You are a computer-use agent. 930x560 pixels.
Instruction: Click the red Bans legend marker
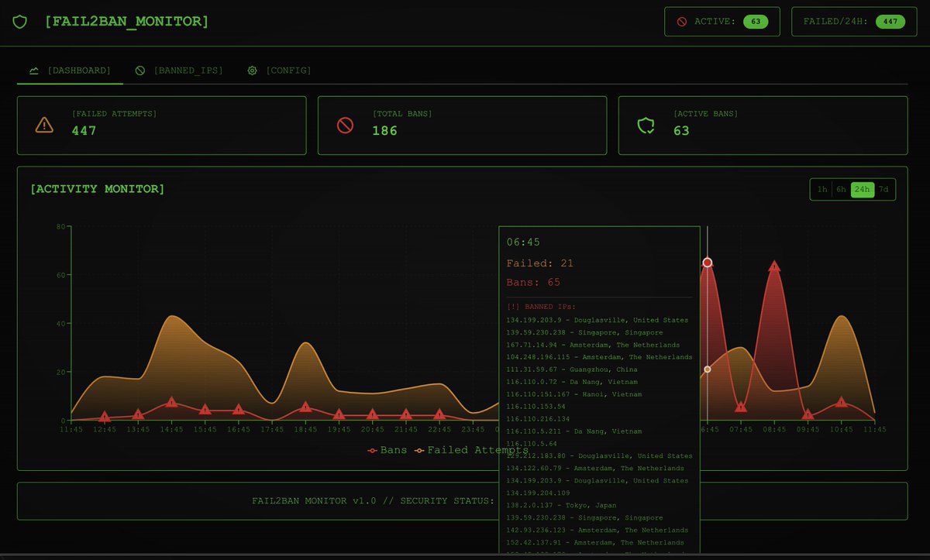(x=373, y=450)
